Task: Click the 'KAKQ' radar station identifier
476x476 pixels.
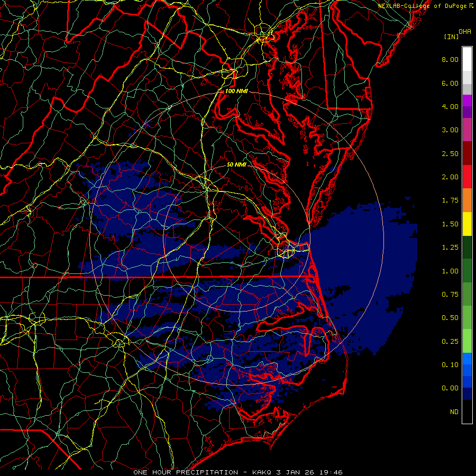Action: point(262,472)
